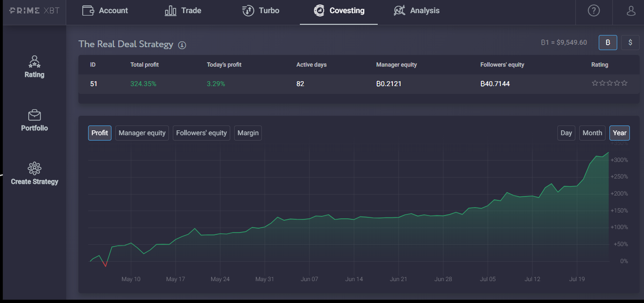The image size is (644, 303).
Task: Set chart range to Month
Action: click(x=592, y=133)
